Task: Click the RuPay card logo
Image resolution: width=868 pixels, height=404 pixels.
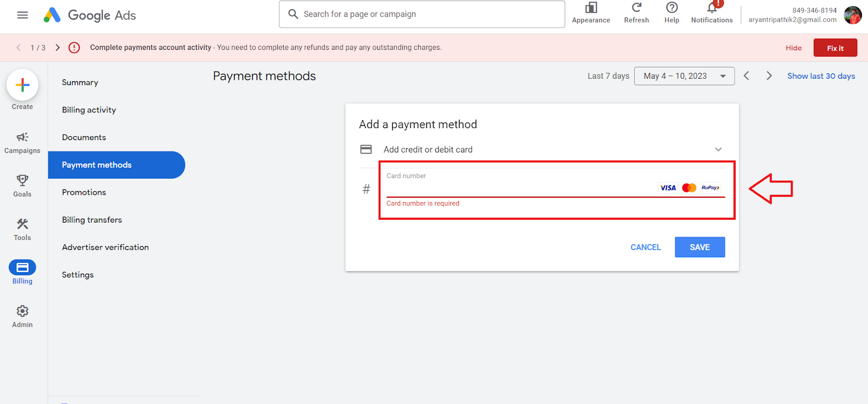Action: [710, 188]
